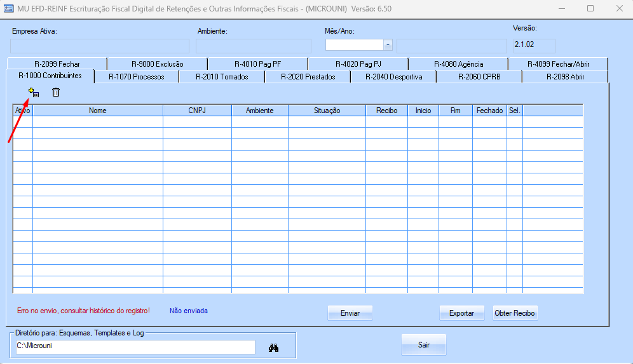Click the Obter Recibo button
The image size is (633, 364).
tap(515, 313)
